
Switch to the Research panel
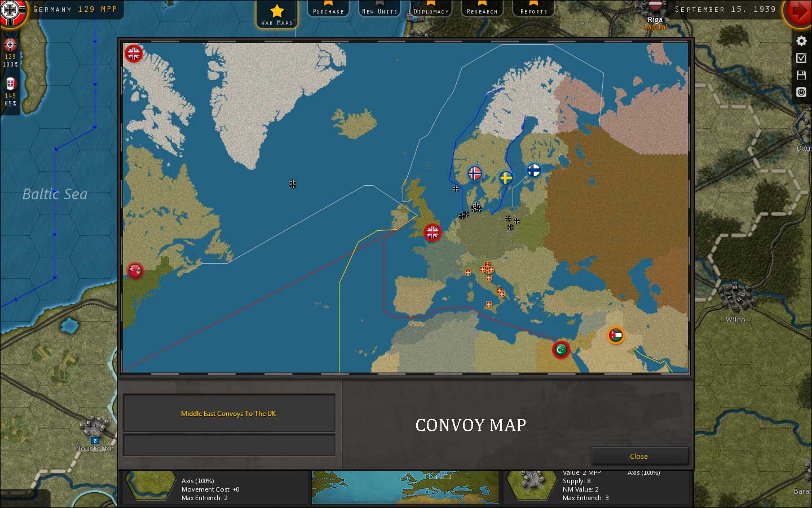(x=482, y=9)
